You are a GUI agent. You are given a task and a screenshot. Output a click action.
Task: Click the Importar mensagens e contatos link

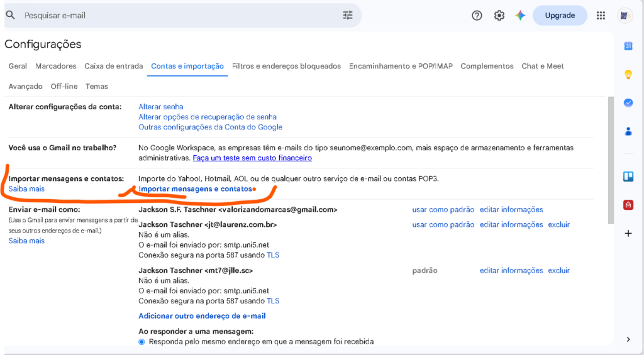tap(195, 188)
